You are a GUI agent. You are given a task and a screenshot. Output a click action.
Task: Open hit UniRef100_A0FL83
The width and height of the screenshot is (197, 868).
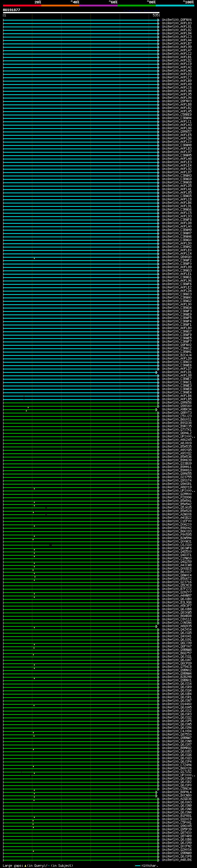point(176,23)
